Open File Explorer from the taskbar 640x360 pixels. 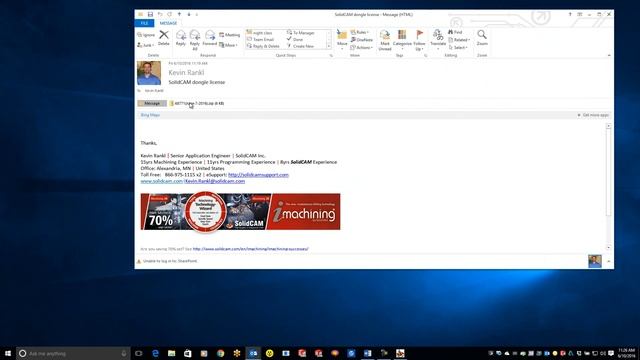[x=171, y=353]
